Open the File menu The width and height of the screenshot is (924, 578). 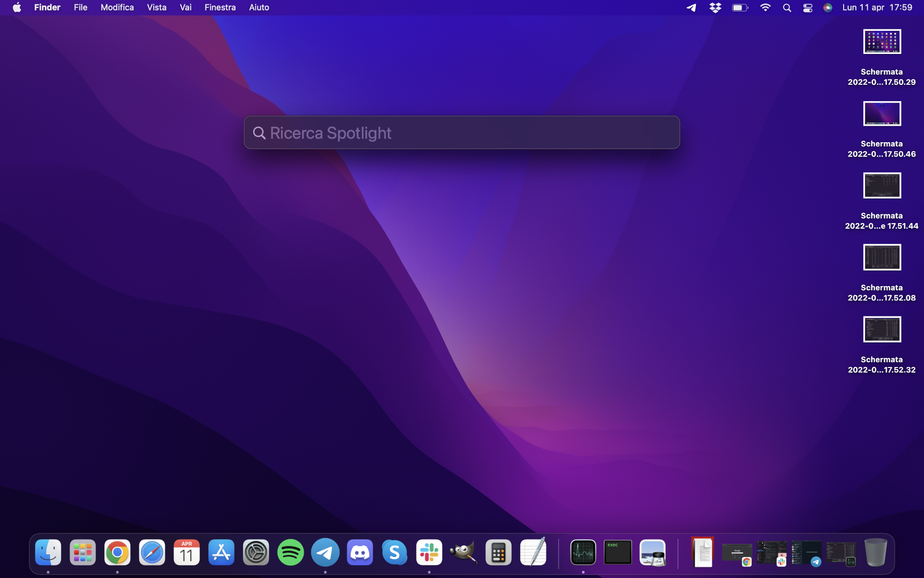80,7
